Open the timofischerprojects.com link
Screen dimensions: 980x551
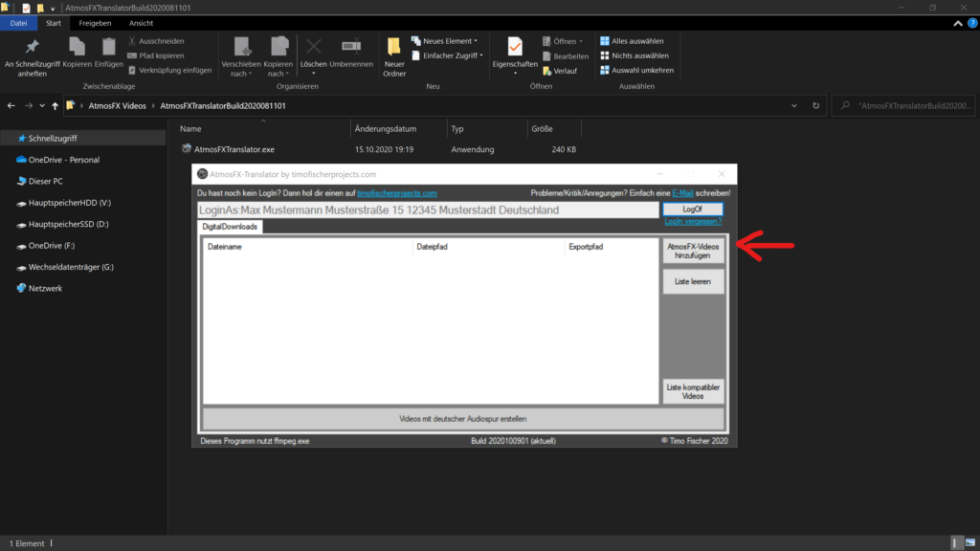pyautogui.click(x=397, y=193)
